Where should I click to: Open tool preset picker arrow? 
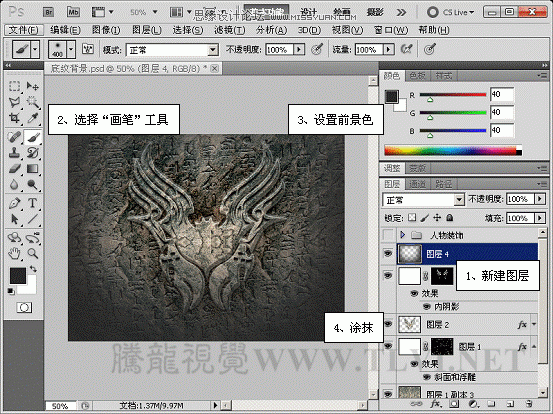pyautogui.click(x=35, y=49)
